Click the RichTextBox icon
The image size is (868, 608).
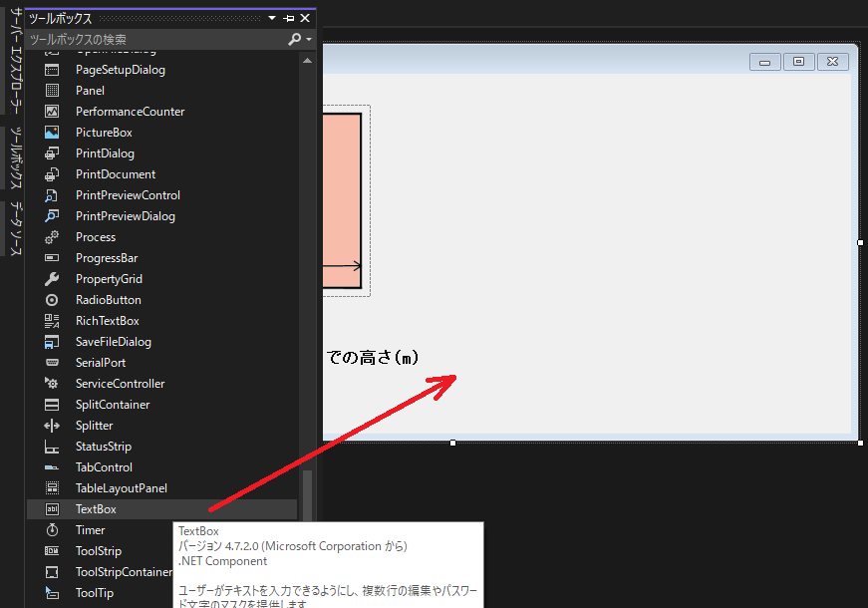pos(52,321)
